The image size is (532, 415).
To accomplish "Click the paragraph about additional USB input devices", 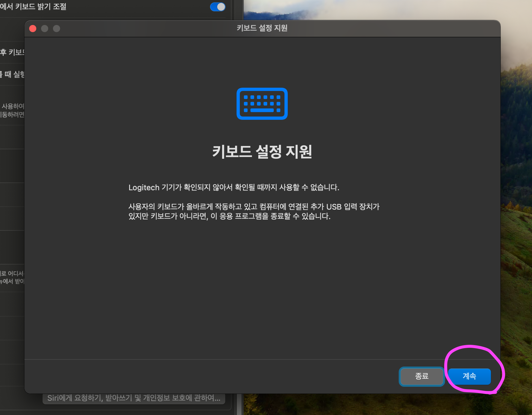I will pyautogui.click(x=254, y=211).
